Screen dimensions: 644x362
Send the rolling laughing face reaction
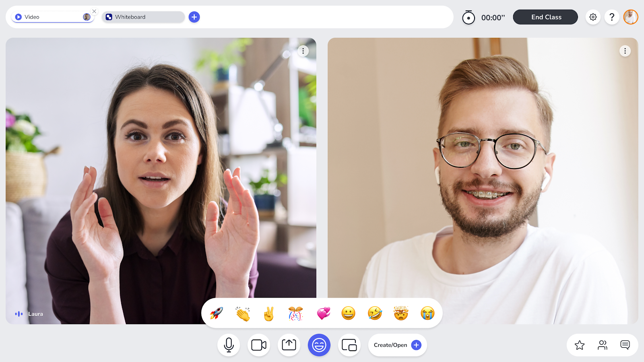pyautogui.click(x=375, y=313)
